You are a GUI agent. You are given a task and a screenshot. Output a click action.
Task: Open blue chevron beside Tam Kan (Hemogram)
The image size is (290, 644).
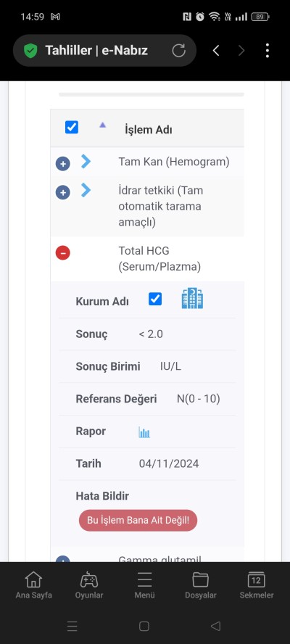[86, 162]
